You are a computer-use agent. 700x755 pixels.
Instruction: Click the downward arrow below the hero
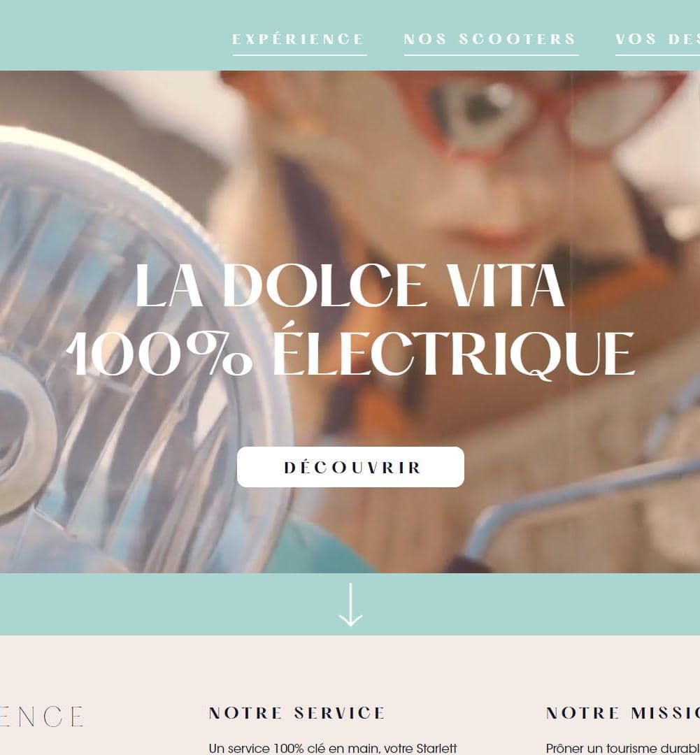pos(350,604)
